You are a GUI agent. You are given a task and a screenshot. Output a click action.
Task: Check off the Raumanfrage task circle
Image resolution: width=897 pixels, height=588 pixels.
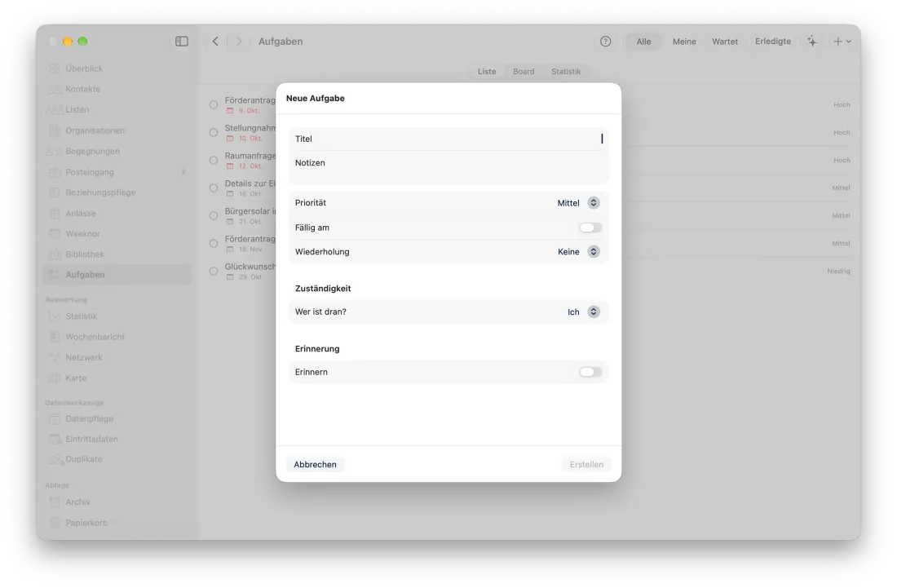pyautogui.click(x=214, y=160)
